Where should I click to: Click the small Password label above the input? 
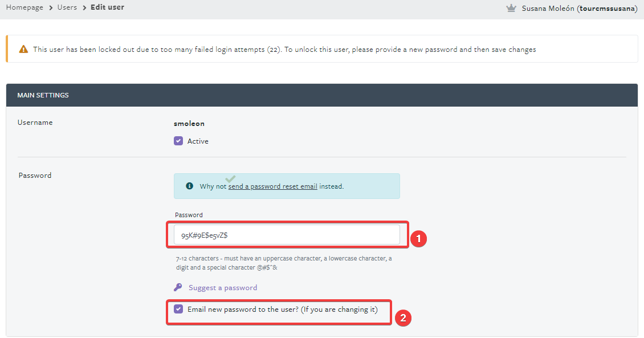189,215
